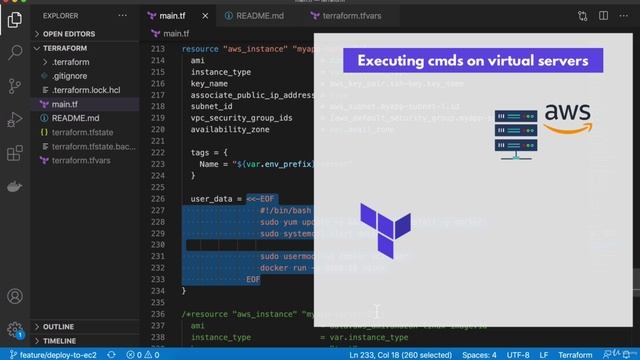The image size is (640, 360).
Task: Click the "Executing cmds on virtual servers" banner
Action: pyautogui.click(x=473, y=60)
